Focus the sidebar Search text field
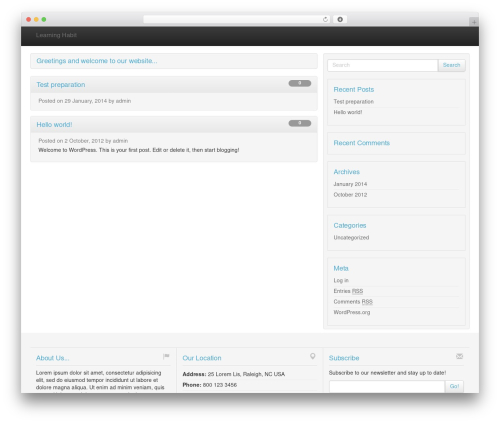500x423 pixels. click(383, 65)
